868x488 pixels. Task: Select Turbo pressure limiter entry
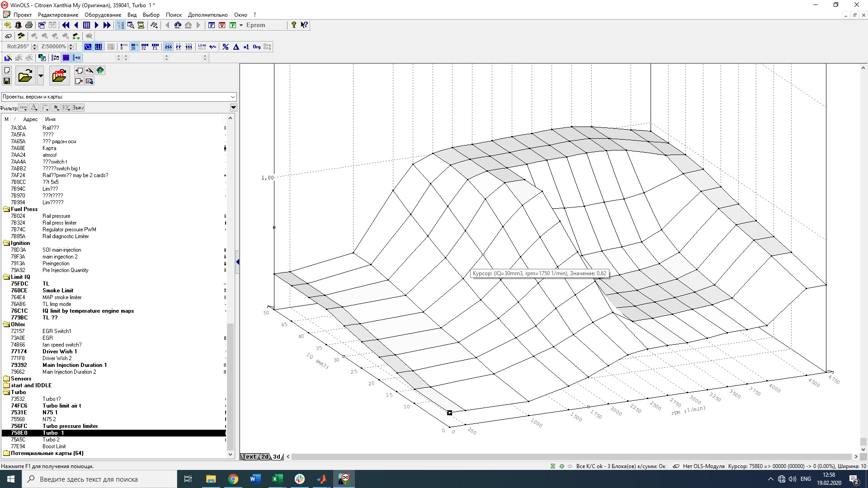coord(70,426)
